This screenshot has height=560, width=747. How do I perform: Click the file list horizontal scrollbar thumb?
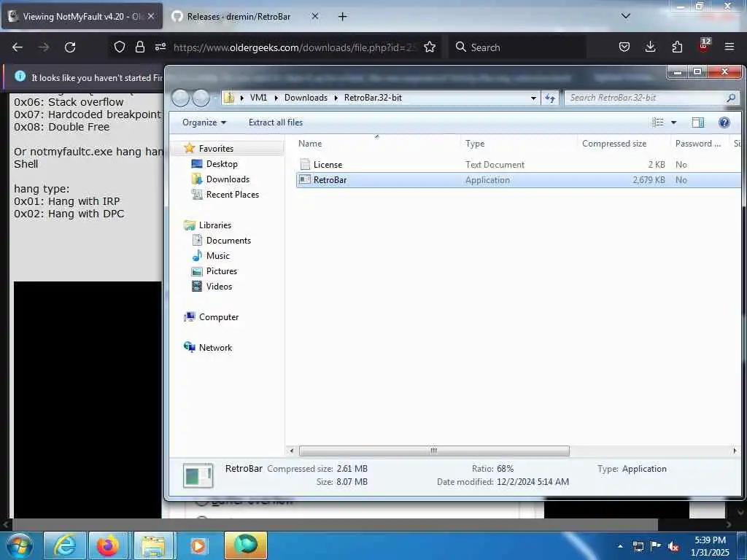[433, 451]
